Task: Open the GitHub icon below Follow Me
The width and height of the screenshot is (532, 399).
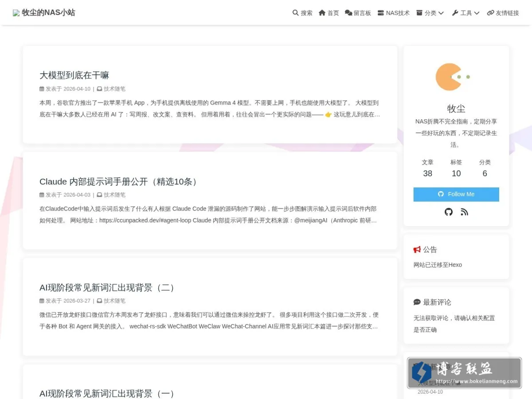Action: pos(449,212)
